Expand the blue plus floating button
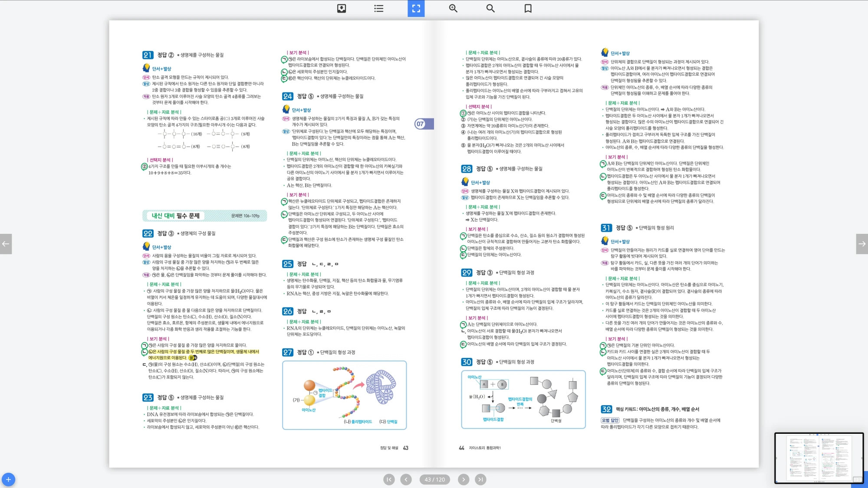868x488 pixels. pyautogui.click(x=8, y=479)
